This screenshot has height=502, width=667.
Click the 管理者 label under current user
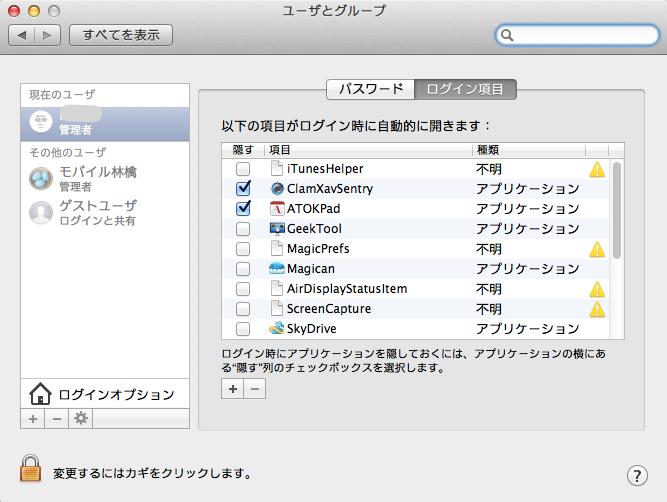click(75, 130)
